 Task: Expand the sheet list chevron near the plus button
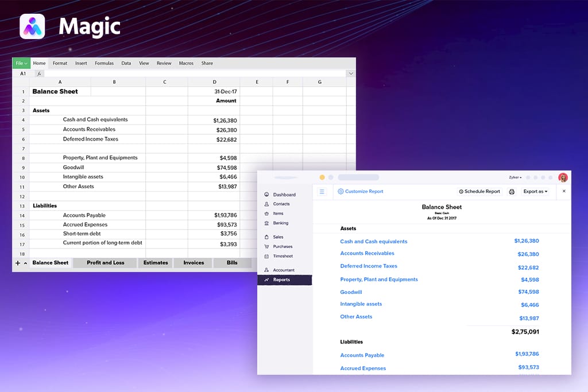coord(25,262)
